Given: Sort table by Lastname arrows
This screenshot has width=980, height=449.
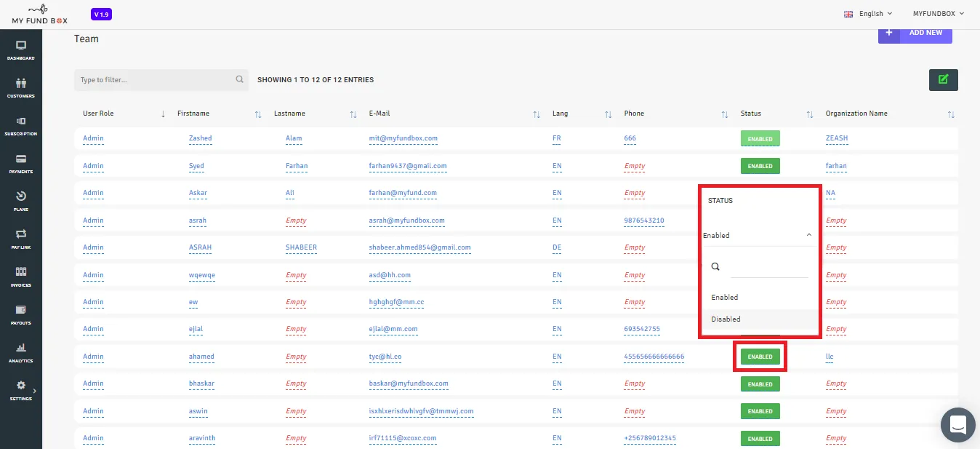Looking at the screenshot, I should [x=353, y=114].
